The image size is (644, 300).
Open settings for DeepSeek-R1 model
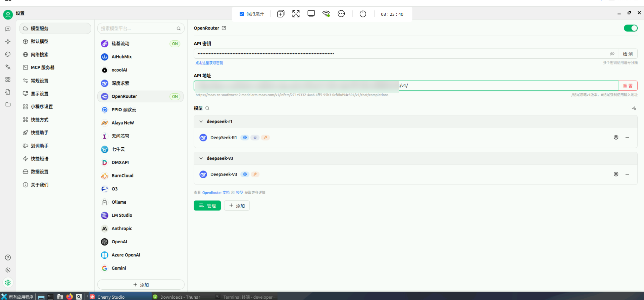pos(616,137)
